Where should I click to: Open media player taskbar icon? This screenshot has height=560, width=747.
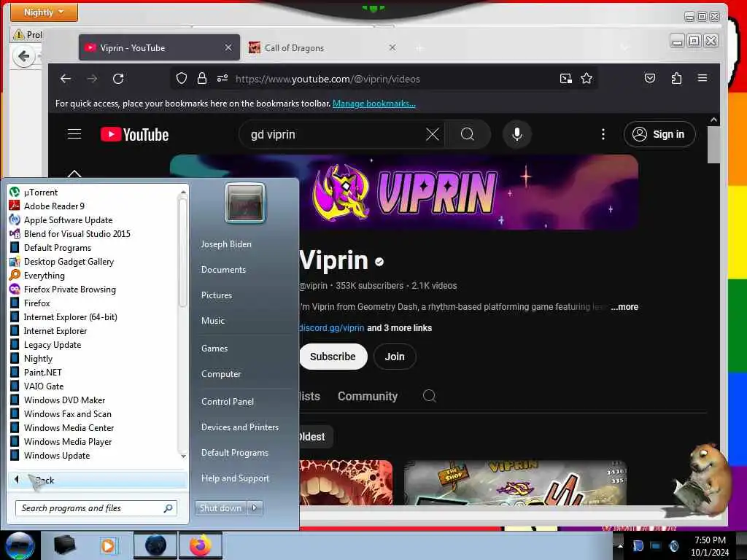[x=108, y=545]
